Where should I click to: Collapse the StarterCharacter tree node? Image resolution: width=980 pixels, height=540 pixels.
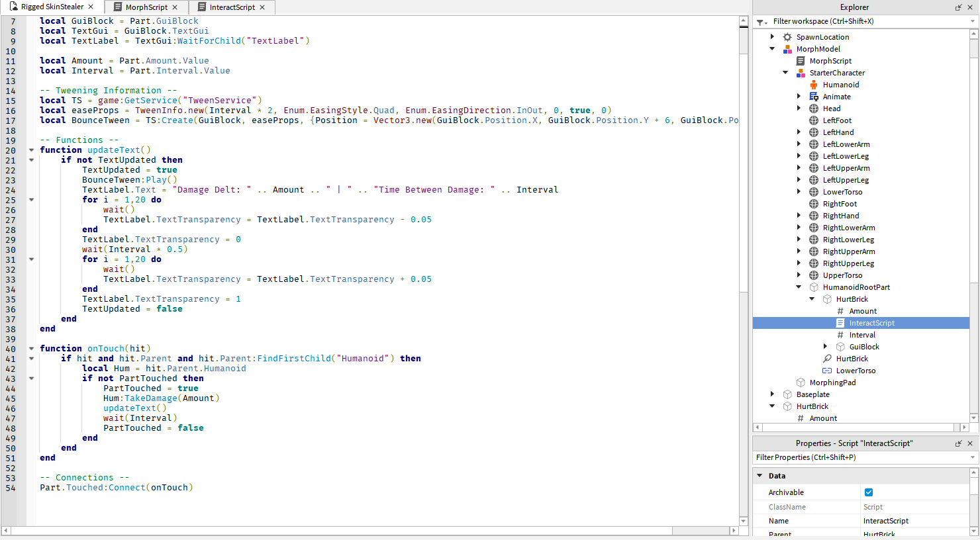pos(785,73)
